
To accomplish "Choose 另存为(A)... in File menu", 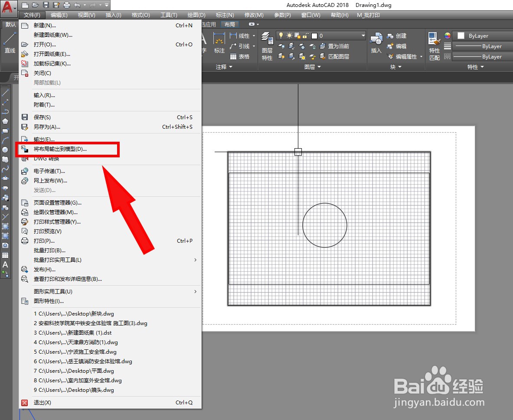I will coord(110,127).
